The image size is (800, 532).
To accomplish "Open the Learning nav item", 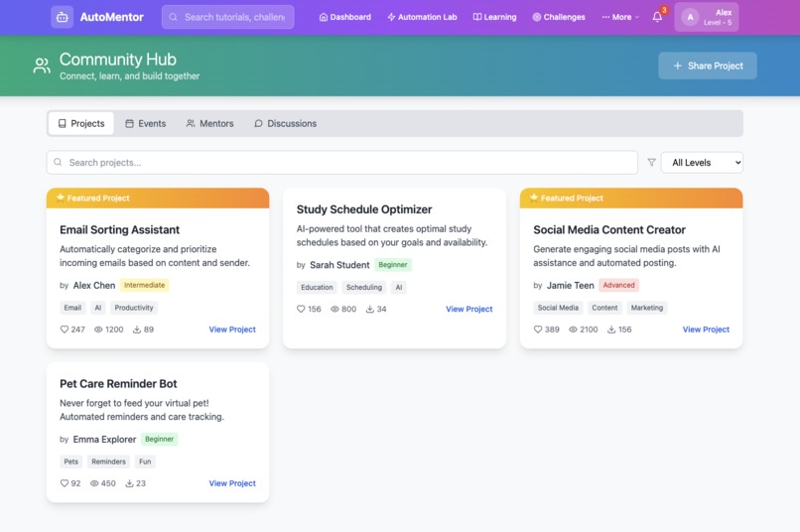I will click(494, 17).
